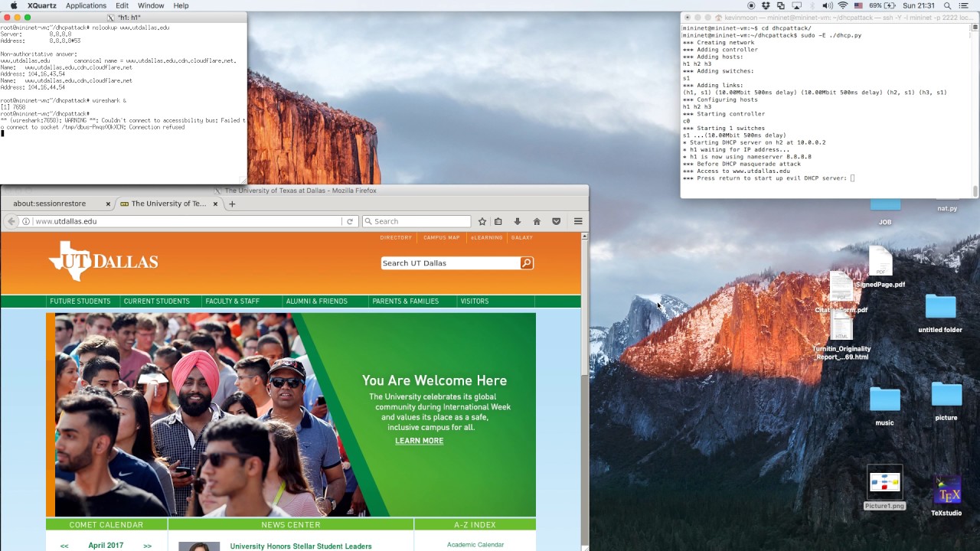Viewport: 980px width, 551px height.
Task: Select the music folder on desktop
Action: (x=884, y=406)
